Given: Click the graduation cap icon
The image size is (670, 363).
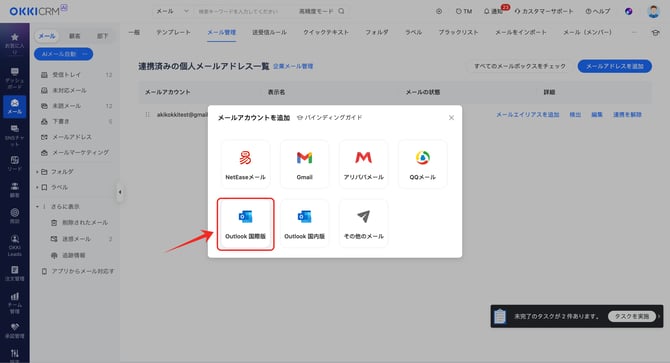Looking at the screenshot, I should click(x=655, y=32).
